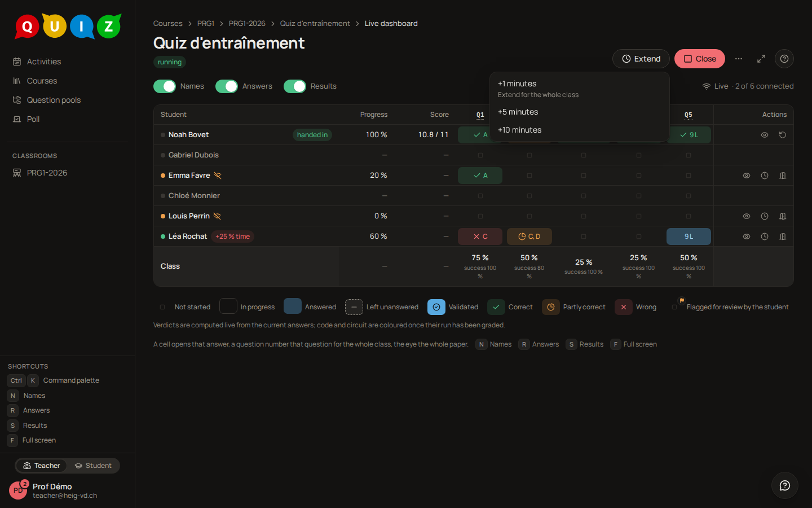Reopen Noah Bovet's handed-in attempt
The height and width of the screenshot is (508, 812).
point(783,135)
